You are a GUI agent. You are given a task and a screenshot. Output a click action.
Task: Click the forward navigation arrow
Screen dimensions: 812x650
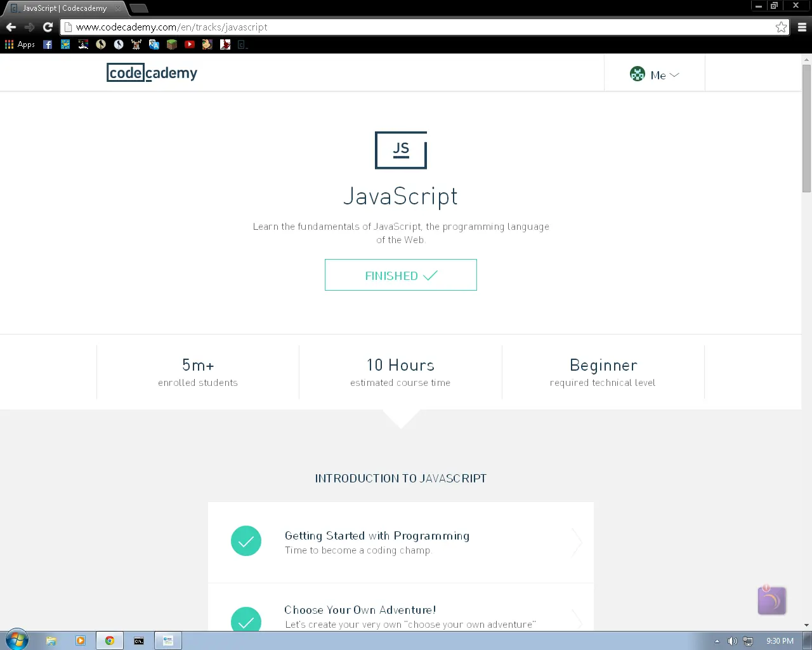pos(29,27)
